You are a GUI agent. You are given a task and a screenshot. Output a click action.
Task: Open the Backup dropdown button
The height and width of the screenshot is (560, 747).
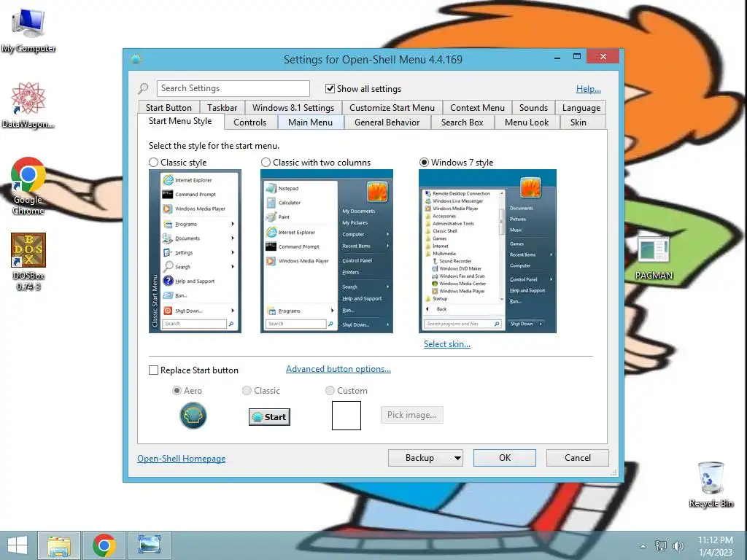pos(425,458)
